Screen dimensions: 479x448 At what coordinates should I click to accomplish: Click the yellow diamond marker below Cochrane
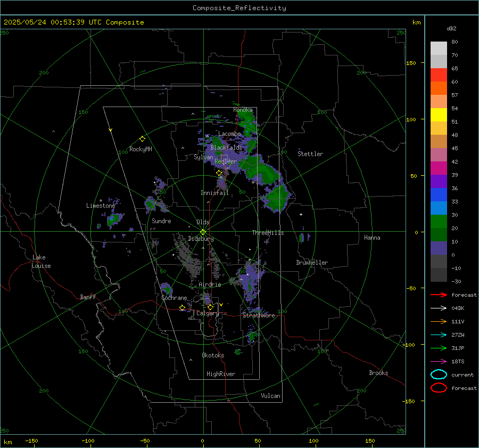tap(182, 308)
